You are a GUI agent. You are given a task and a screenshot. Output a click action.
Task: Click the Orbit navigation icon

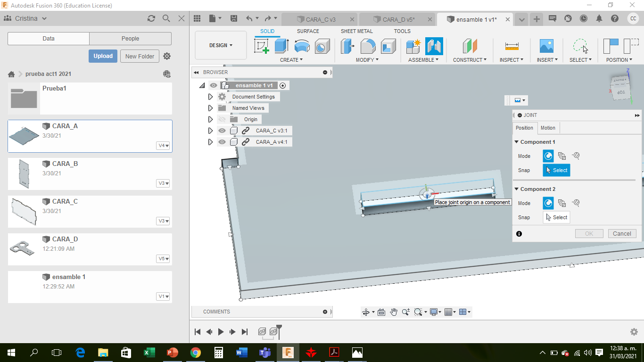[x=365, y=312]
